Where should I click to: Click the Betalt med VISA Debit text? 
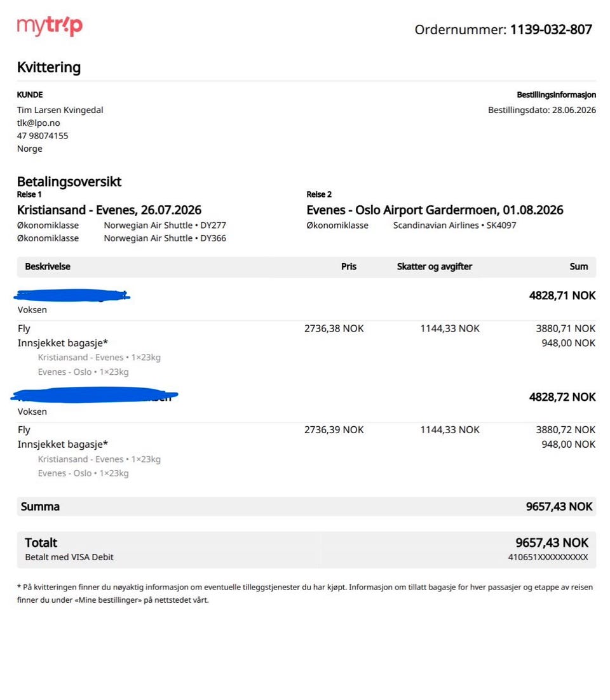point(69,557)
